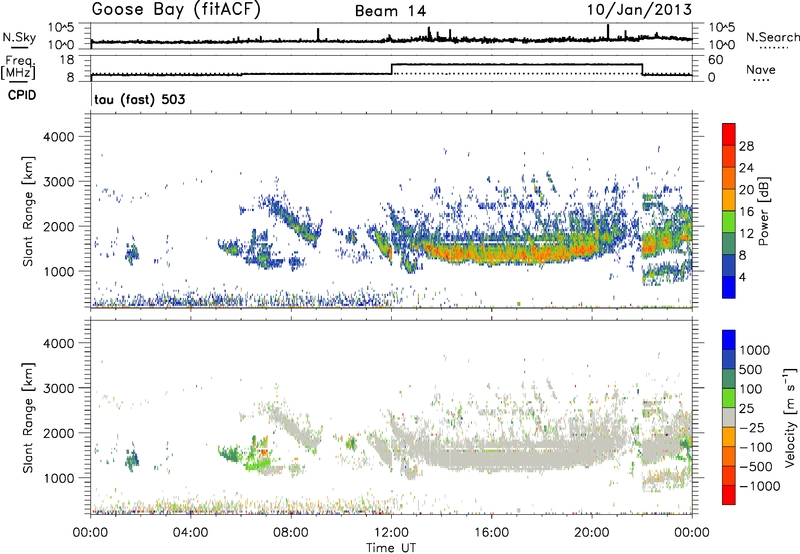
Task: Click the 'Freq. [MHz]' axis label
Action: 19,68
